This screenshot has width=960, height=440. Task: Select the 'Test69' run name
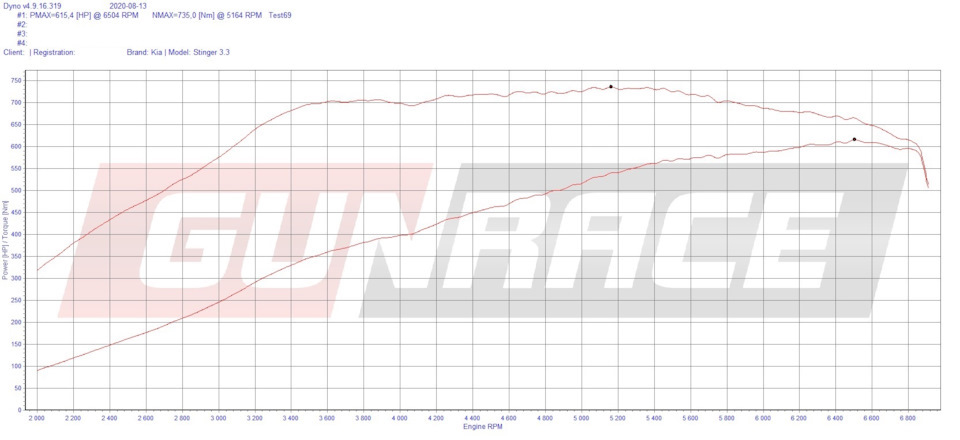pyautogui.click(x=280, y=15)
